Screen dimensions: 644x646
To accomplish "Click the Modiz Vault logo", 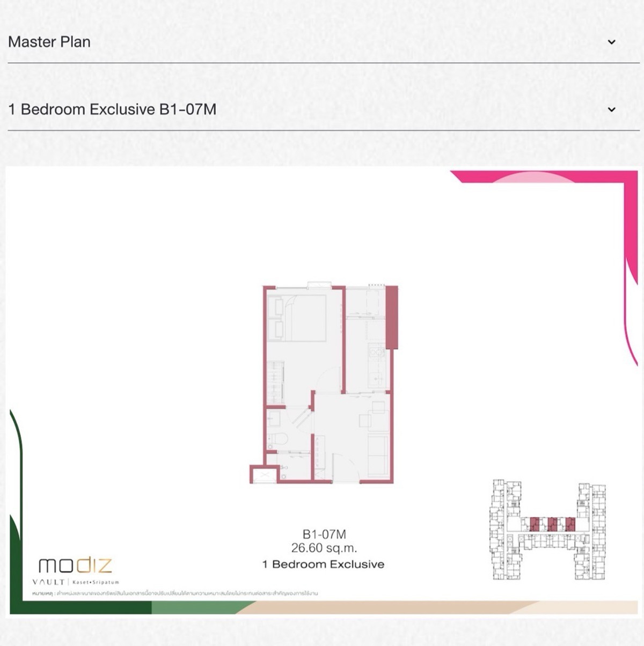I will coord(75,570).
